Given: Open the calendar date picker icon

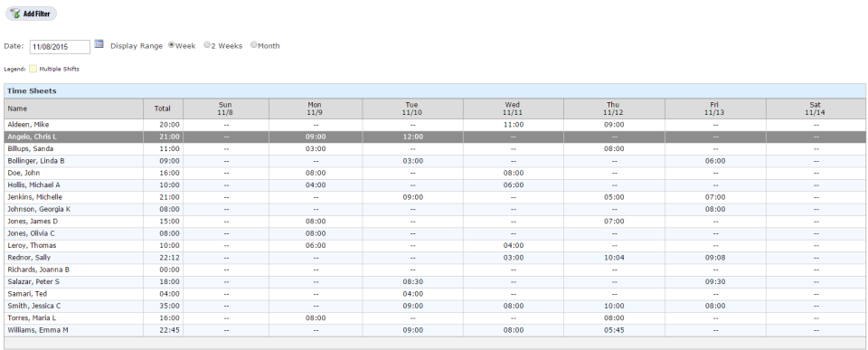Looking at the screenshot, I should (99, 44).
